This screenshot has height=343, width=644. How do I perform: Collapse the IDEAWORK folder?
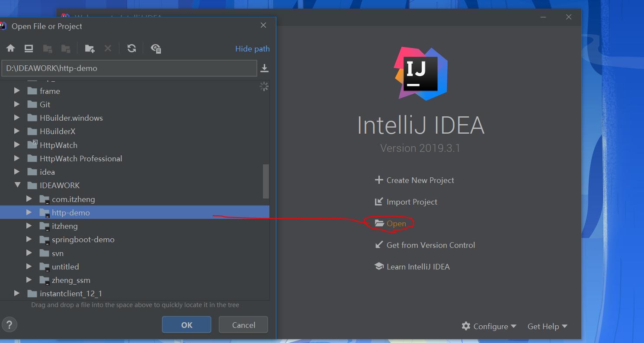(17, 185)
